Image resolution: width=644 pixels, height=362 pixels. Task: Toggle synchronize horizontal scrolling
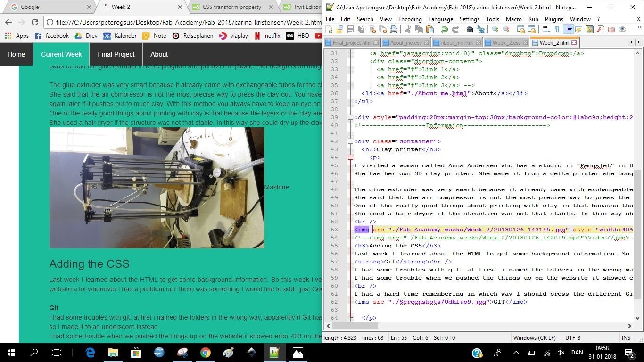point(531,29)
